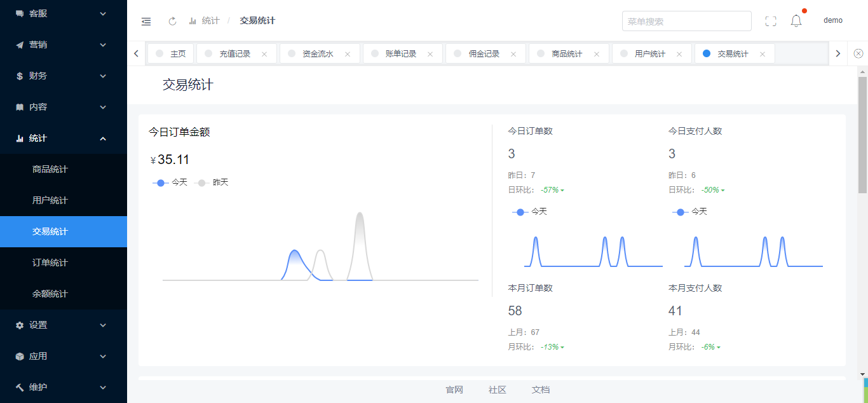868x403 pixels.
Task: Click the close-all-tabs circle icon
Action: (858, 54)
